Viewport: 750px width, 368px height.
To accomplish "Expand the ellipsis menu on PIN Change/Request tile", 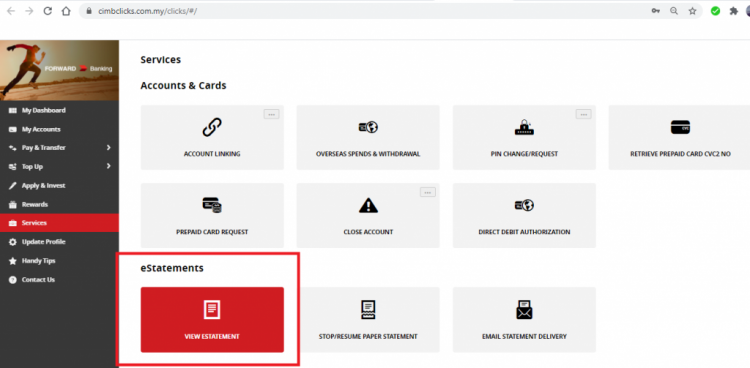I will tap(584, 114).
